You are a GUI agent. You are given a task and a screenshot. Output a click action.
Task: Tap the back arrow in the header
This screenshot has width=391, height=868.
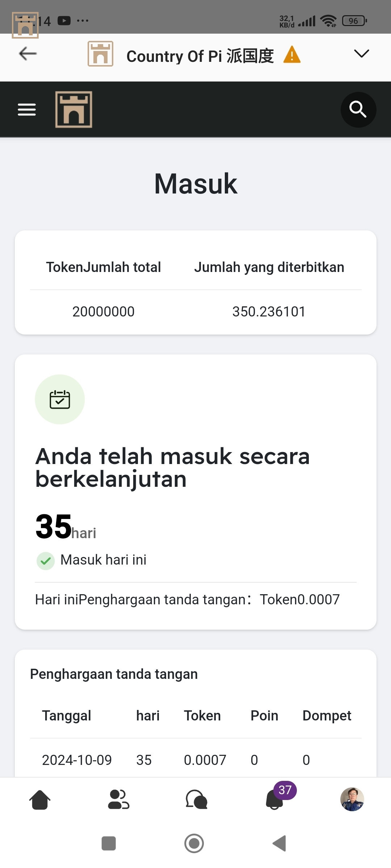(28, 54)
